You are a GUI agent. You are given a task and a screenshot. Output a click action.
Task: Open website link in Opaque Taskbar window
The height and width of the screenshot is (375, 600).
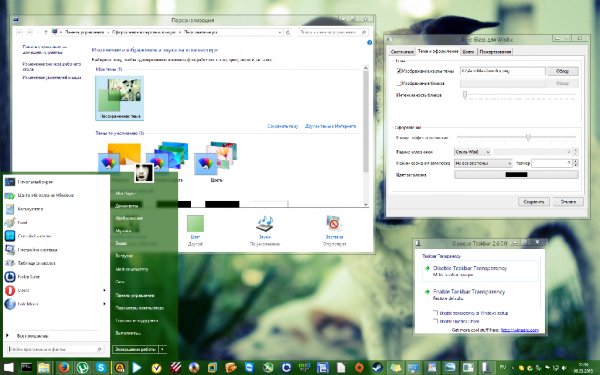coord(520,330)
